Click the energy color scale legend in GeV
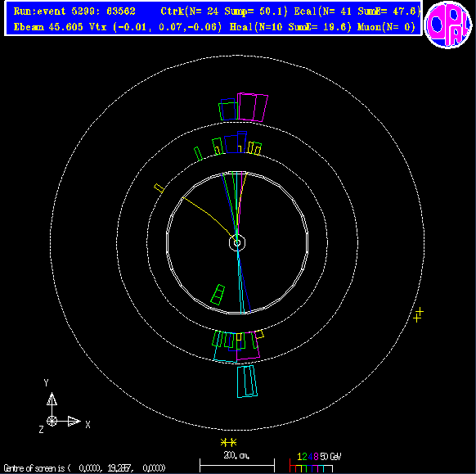 316,463
